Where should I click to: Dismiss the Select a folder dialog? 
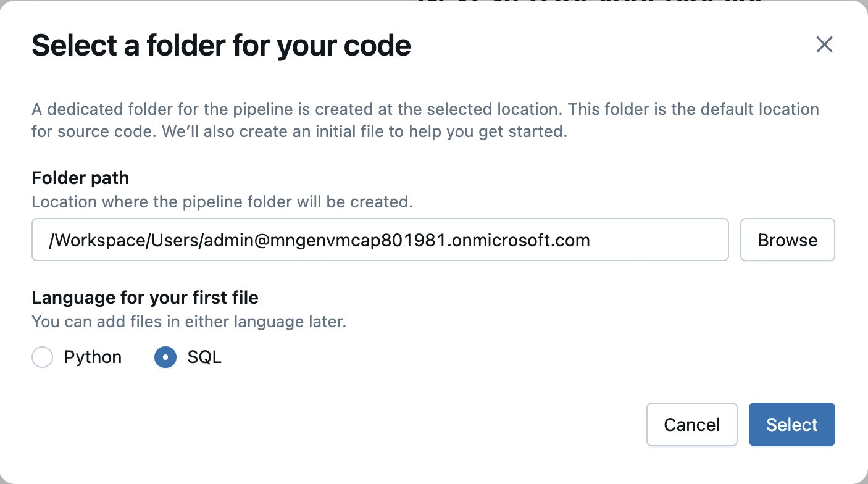pos(824,44)
